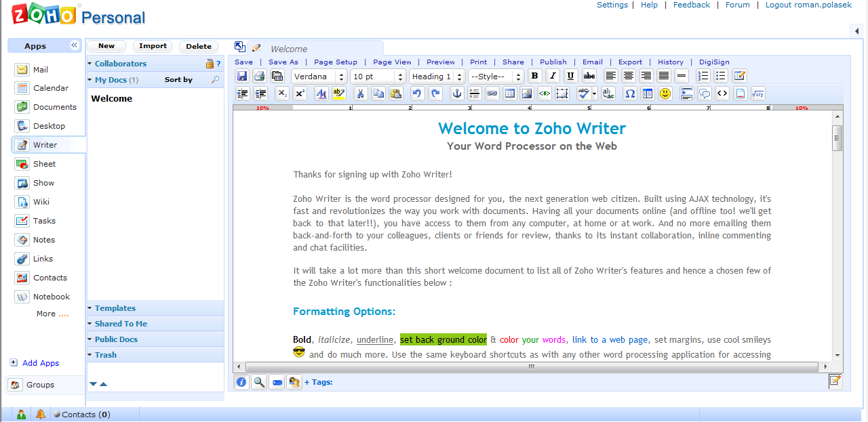This screenshot has width=868, height=422.
Task: Open the Heading 1 format dropdown
Action: 437,77
